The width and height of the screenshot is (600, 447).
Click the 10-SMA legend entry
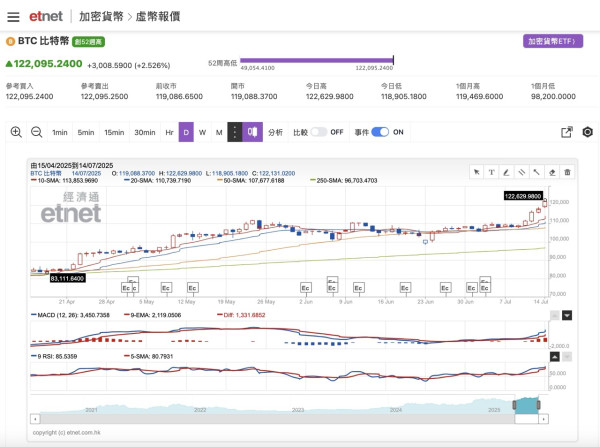[x=64, y=180]
